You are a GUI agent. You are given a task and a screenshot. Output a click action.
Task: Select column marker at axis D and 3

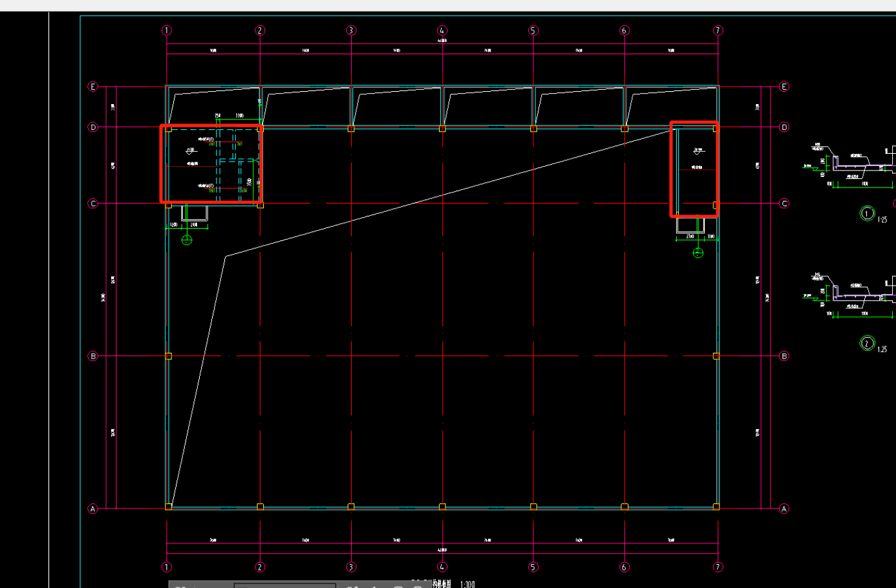pos(351,129)
